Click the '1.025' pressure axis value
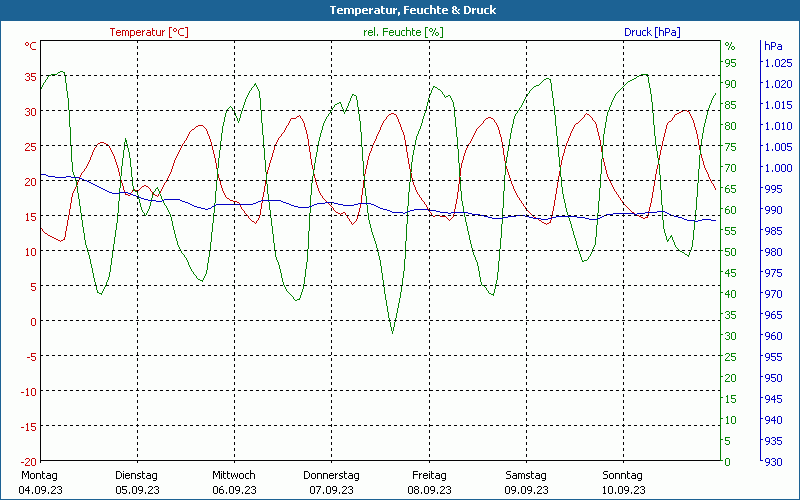Image resolution: width=800 pixels, height=500 pixels. point(778,63)
